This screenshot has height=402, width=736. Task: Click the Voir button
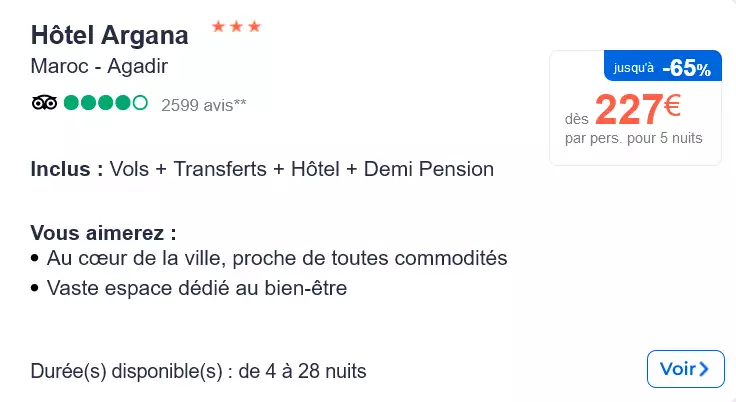(x=685, y=369)
